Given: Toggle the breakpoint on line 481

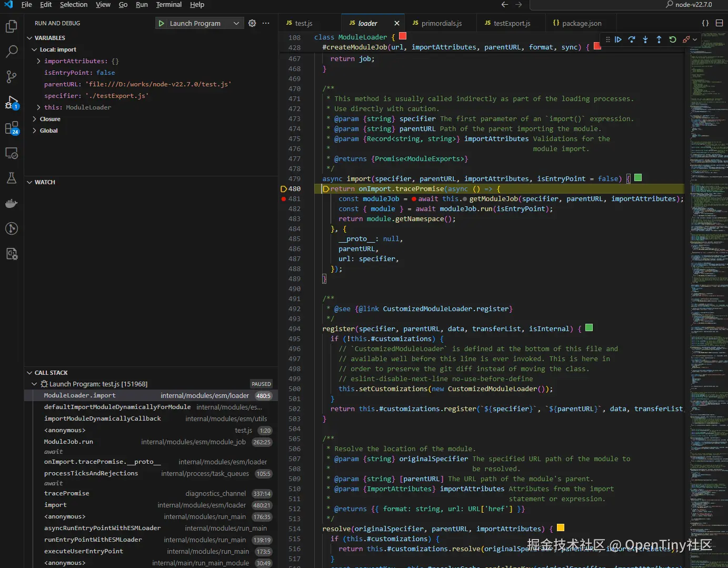Looking at the screenshot, I should (284, 199).
